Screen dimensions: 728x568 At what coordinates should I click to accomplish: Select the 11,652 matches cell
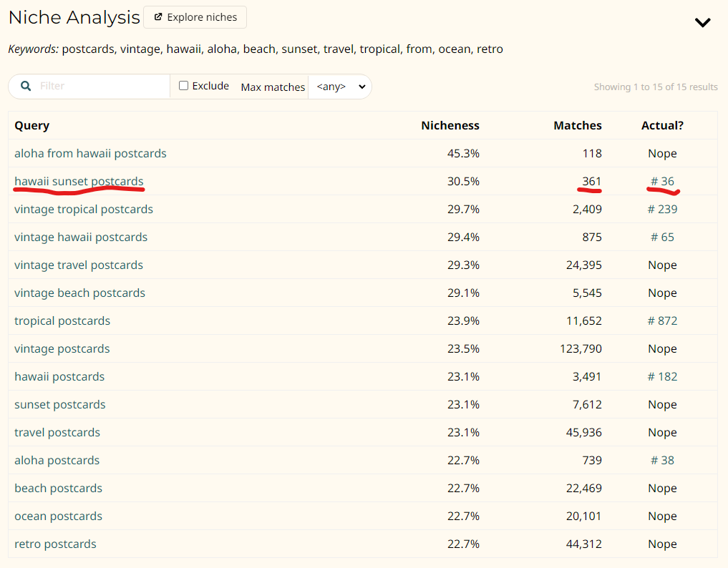(584, 320)
